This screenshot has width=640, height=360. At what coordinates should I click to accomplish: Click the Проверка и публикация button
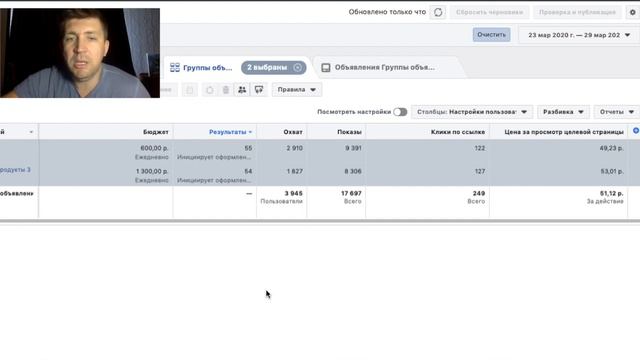pyautogui.click(x=577, y=12)
